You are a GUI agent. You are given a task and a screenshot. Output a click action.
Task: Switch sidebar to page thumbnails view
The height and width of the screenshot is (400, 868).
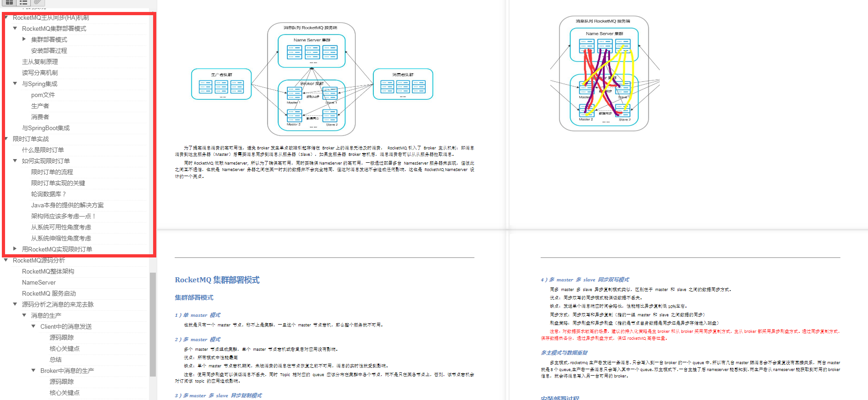[9, 2]
